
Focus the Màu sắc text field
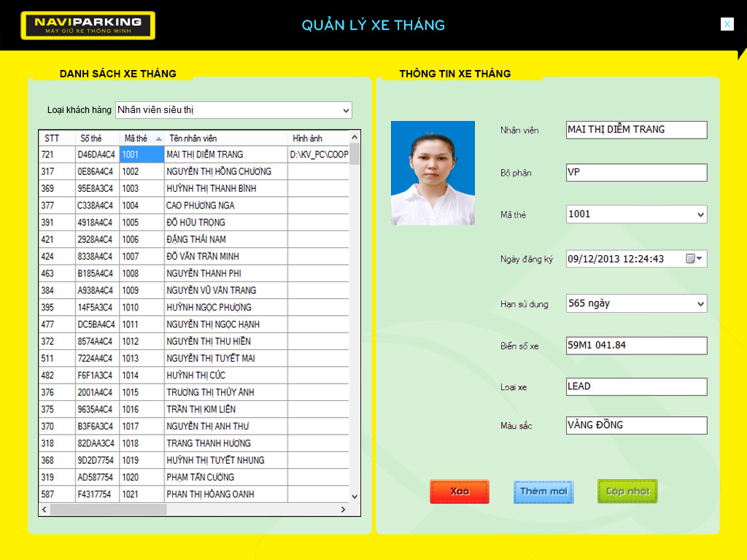click(636, 425)
